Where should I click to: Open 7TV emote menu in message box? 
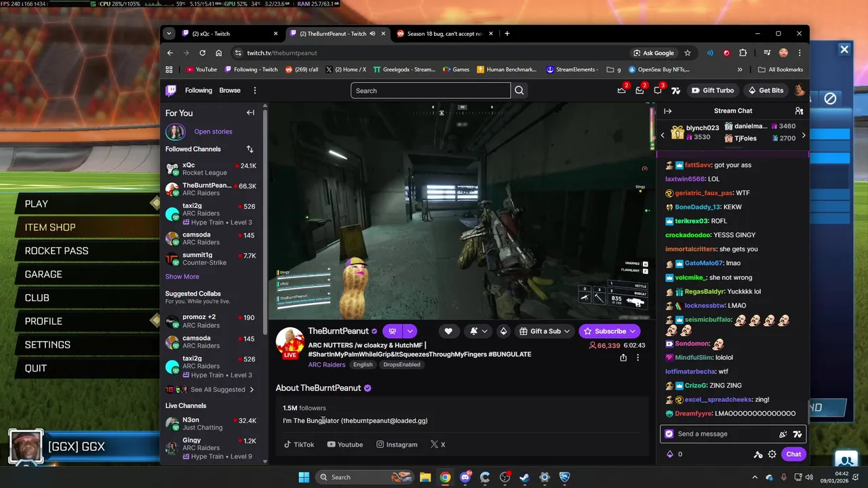(x=797, y=434)
